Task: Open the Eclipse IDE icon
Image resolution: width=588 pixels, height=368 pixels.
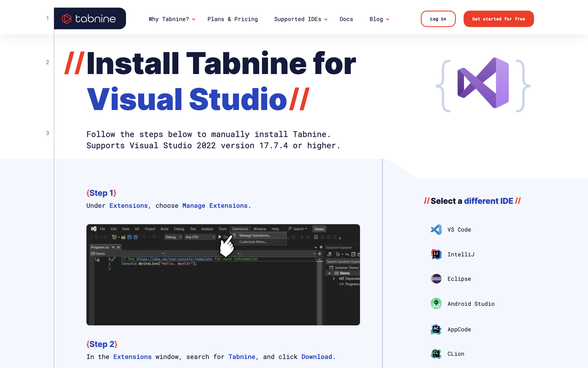Action: pyautogui.click(x=436, y=279)
